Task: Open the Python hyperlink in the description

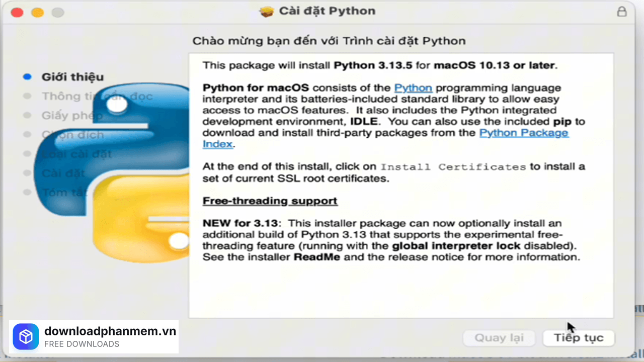Action: (x=413, y=88)
